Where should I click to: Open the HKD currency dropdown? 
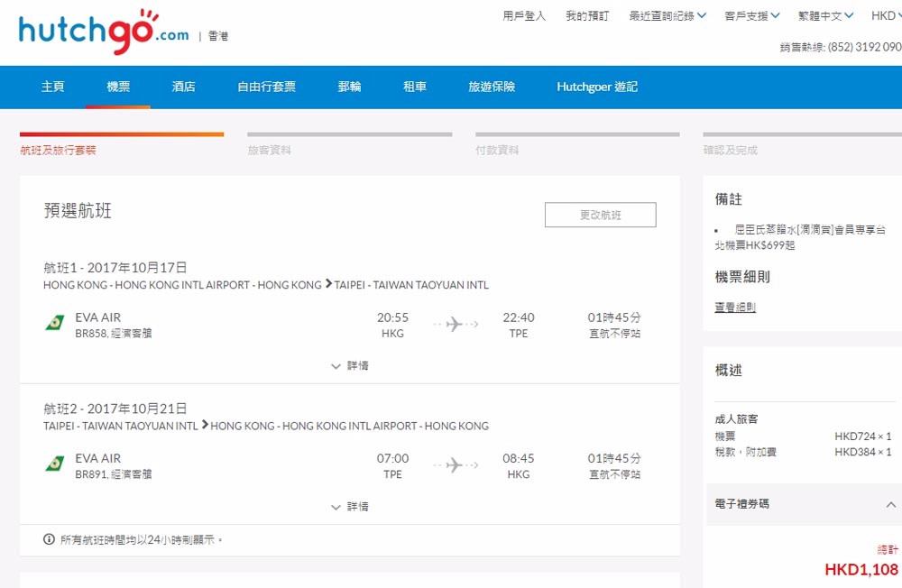[x=887, y=16]
